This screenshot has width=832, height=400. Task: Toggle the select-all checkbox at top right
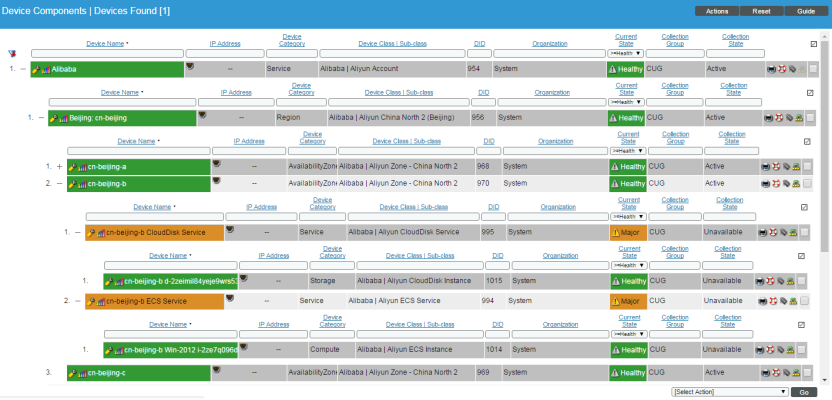(813, 44)
